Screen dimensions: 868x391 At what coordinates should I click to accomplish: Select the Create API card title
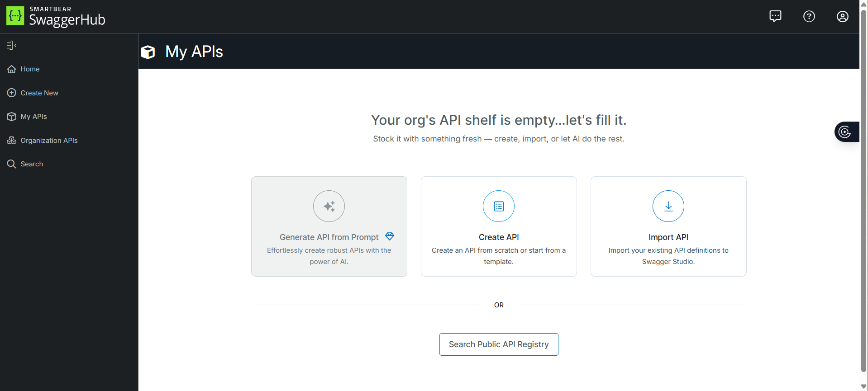(499, 237)
